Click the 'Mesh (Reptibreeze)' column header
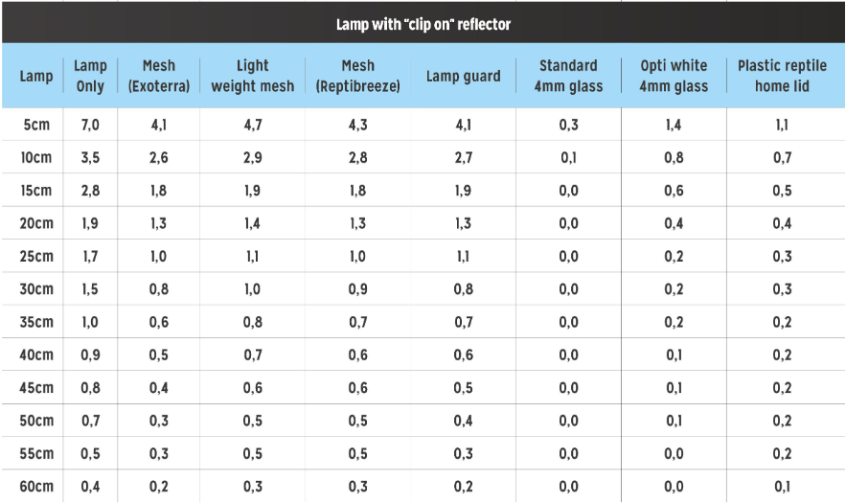 click(x=357, y=76)
